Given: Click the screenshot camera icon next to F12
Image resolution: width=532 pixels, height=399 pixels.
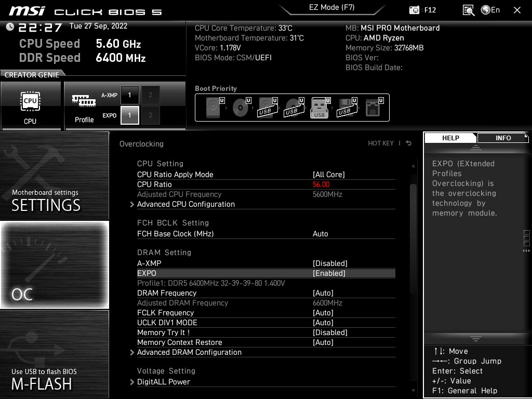Looking at the screenshot, I should tap(415, 10).
